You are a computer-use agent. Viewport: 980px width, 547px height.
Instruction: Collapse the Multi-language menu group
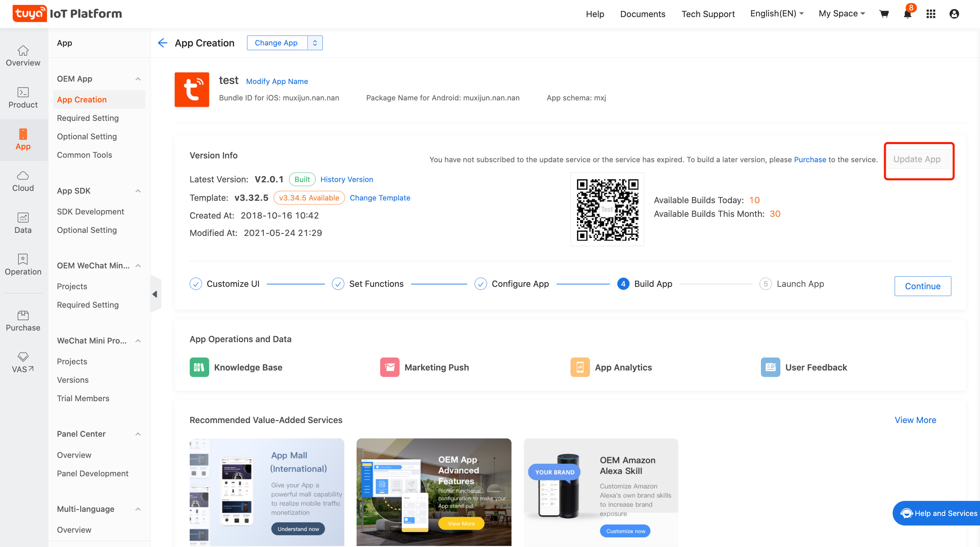138,509
